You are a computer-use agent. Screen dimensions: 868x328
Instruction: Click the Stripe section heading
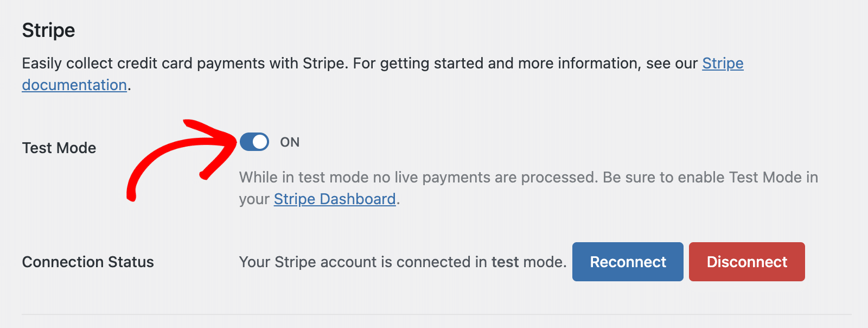pos(48,30)
